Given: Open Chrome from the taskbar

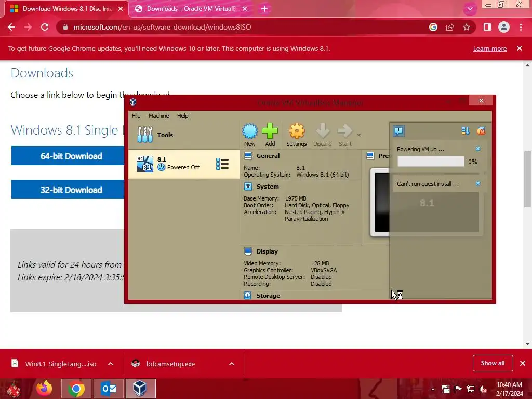Looking at the screenshot, I should tap(76, 389).
